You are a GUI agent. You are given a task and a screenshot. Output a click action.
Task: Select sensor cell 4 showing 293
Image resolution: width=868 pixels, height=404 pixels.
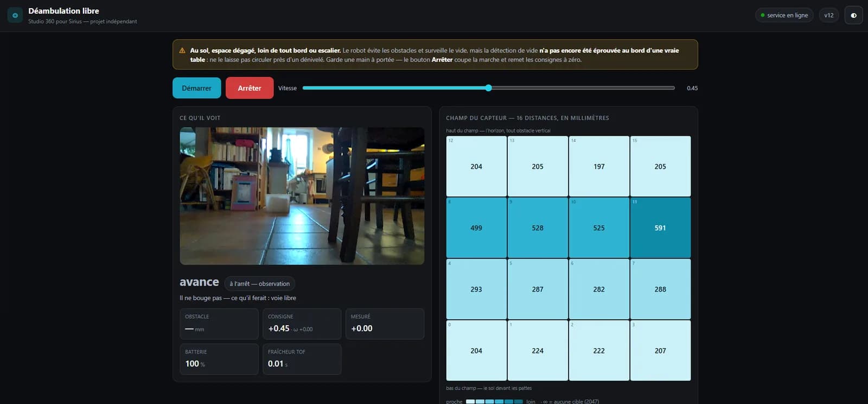point(476,289)
